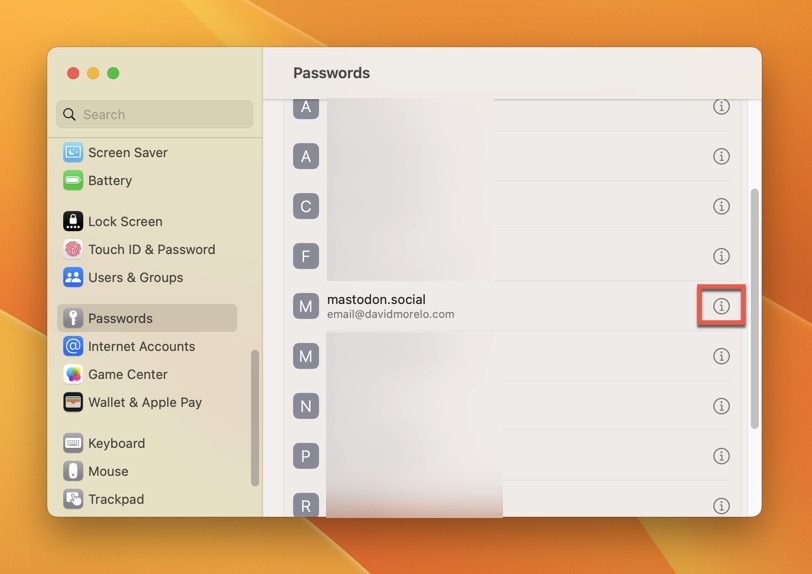Click the Trackpad sidebar icon
This screenshot has width=812, height=574.
pos(73,499)
